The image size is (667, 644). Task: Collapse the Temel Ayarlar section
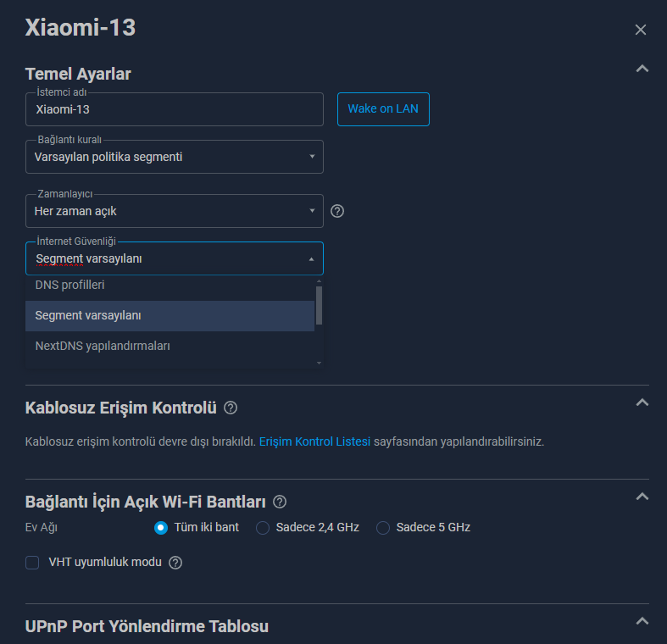click(642, 69)
